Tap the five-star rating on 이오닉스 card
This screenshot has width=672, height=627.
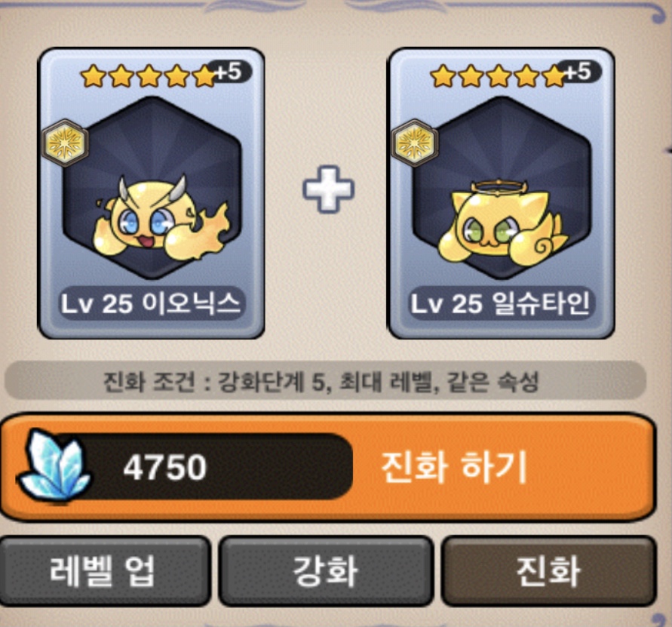click(149, 76)
